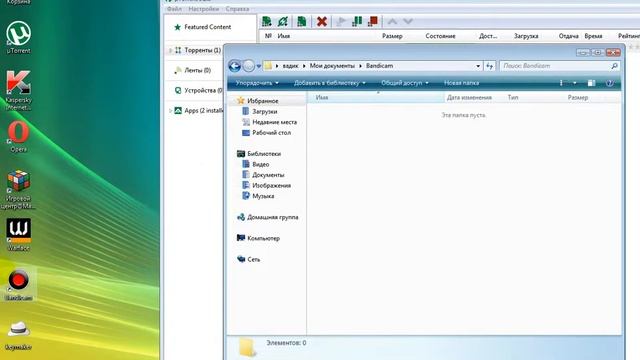Image resolution: width=640 pixels, height=360 pixels.
Task: Open the Общий доступ dropdown
Action: coord(405,83)
